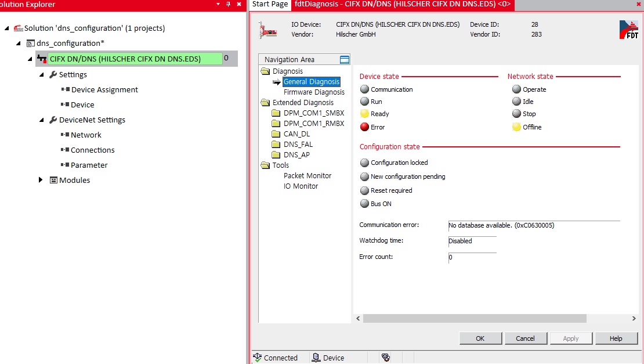Select the fdtDiagnosis CIFX DN/DNS tab
This screenshot has width=644, height=364.
tap(403, 4)
